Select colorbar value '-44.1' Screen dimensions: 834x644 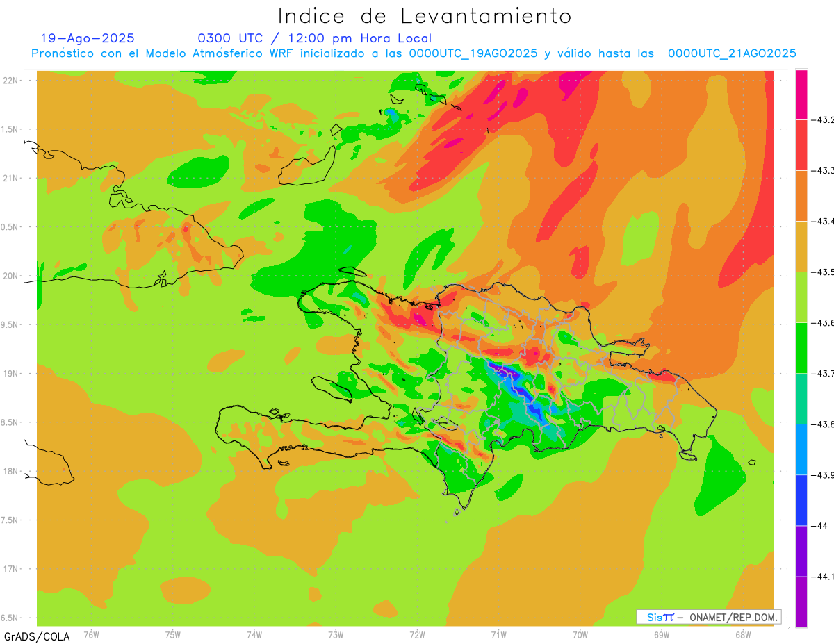[x=822, y=577]
